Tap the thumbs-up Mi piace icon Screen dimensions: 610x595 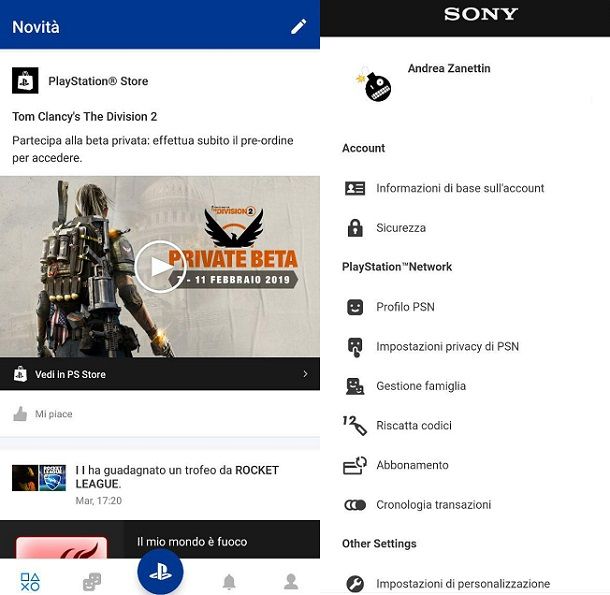click(x=20, y=414)
